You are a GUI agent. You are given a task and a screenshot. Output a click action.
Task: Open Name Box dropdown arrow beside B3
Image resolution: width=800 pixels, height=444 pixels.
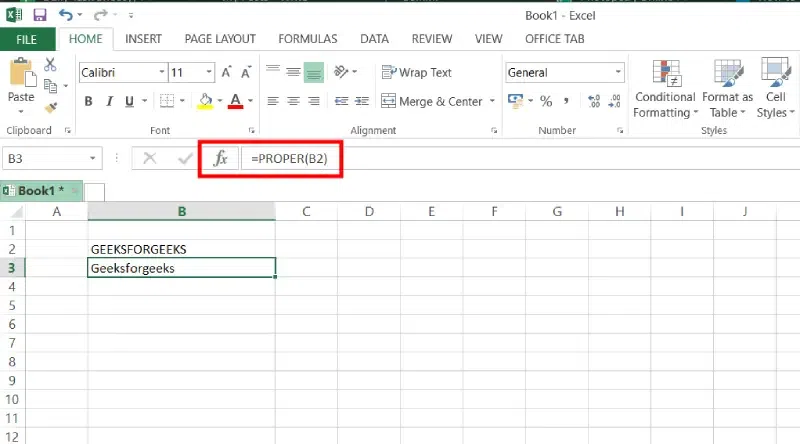pyautogui.click(x=92, y=158)
